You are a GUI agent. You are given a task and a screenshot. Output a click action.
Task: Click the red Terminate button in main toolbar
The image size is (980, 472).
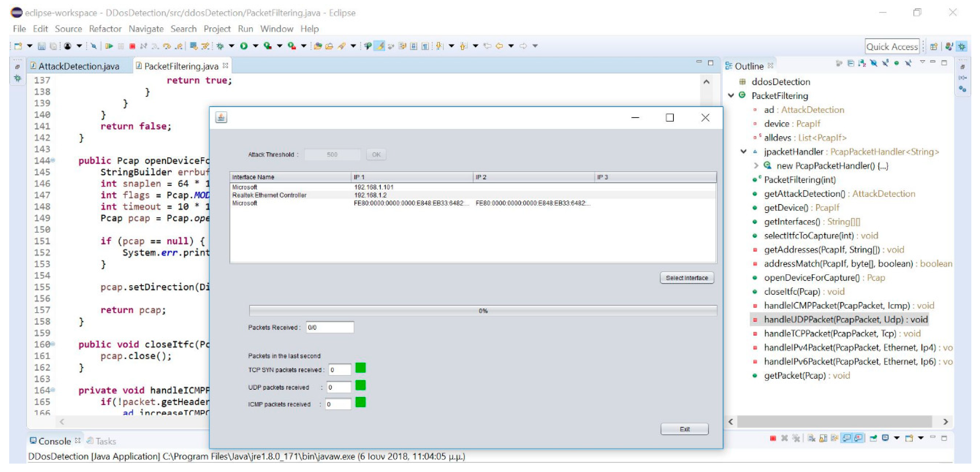pyautogui.click(x=132, y=46)
